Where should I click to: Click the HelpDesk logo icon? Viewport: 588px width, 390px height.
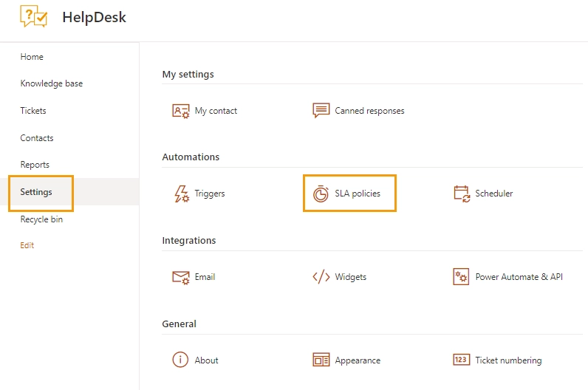pos(34,16)
